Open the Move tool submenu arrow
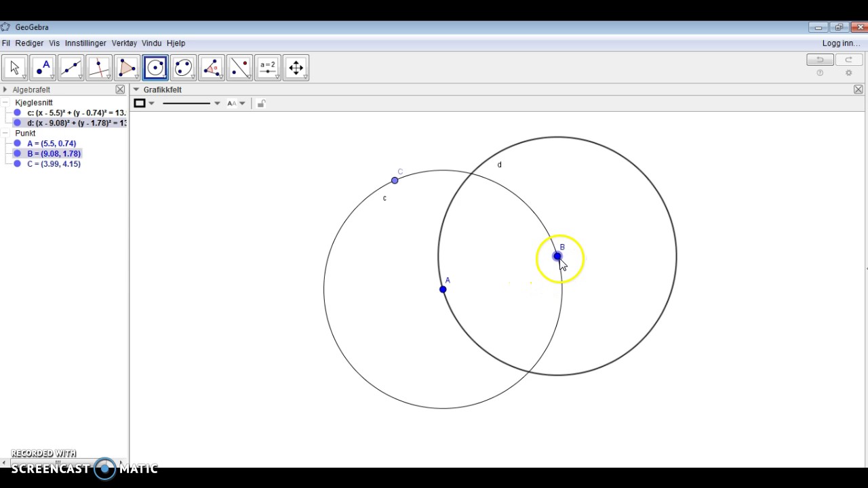Viewport: 868px width, 488px height. click(x=24, y=77)
